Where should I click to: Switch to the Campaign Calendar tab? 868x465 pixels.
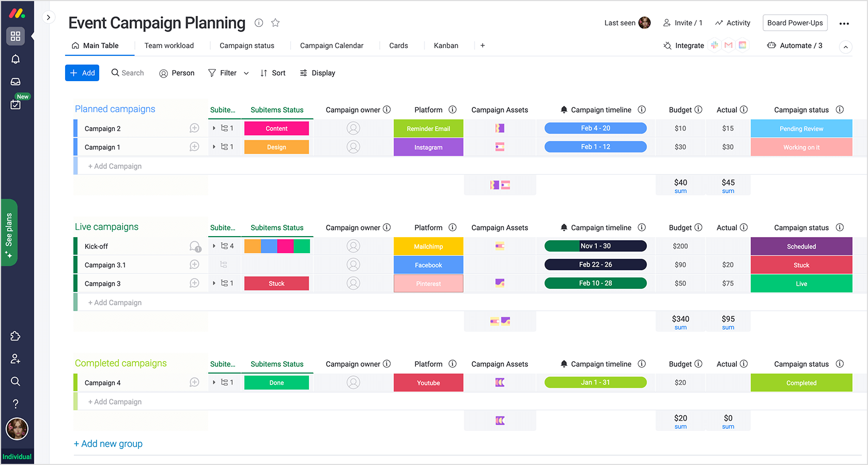coord(332,45)
